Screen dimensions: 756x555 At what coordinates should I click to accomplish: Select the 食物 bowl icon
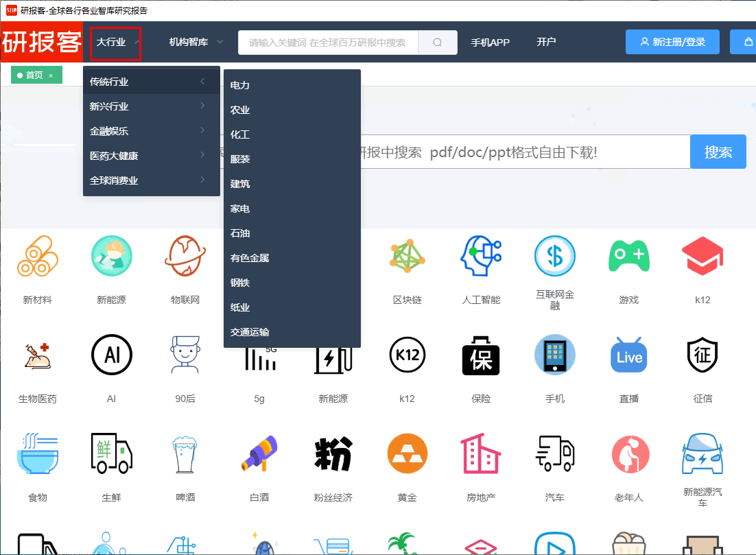tap(38, 453)
